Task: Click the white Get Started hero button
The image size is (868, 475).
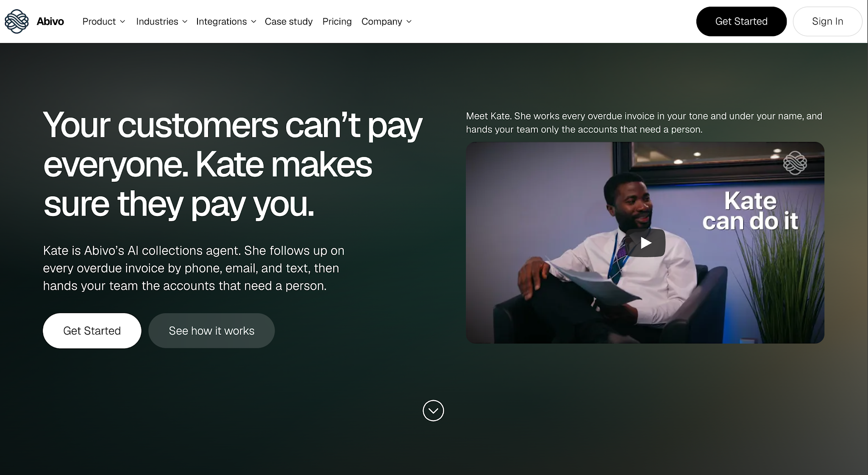Action: pyautogui.click(x=92, y=331)
